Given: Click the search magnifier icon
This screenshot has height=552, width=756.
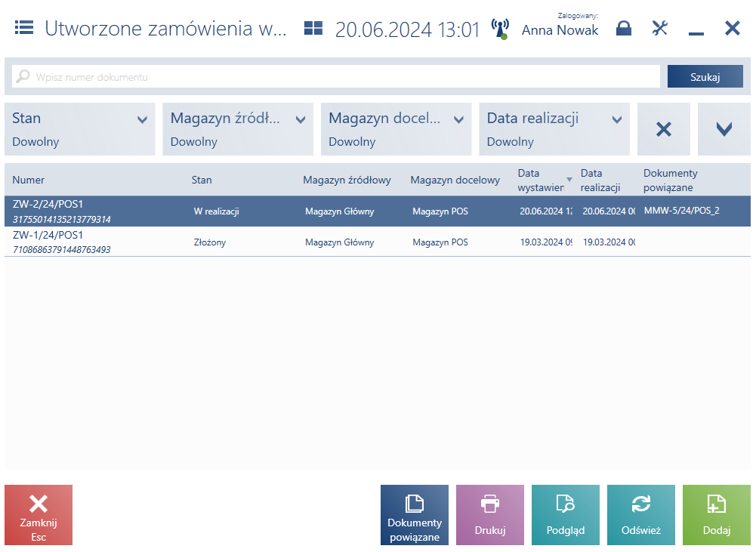Looking at the screenshot, I should point(23,76).
